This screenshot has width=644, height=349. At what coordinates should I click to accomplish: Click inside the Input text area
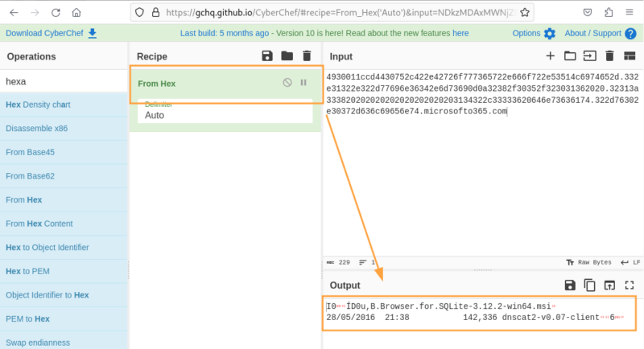tap(483, 164)
